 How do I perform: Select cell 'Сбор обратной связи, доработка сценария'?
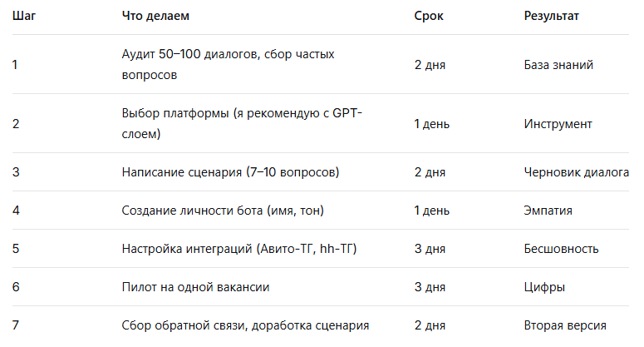(245, 325)
